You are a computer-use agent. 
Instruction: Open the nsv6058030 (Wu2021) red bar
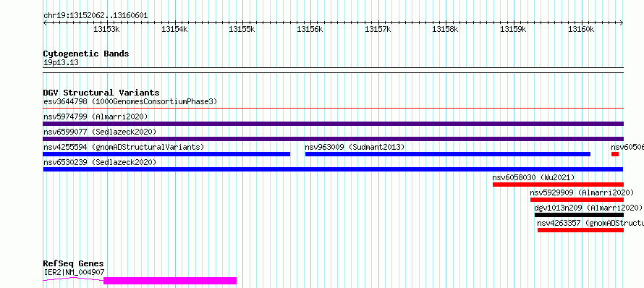tap(558, 185)
